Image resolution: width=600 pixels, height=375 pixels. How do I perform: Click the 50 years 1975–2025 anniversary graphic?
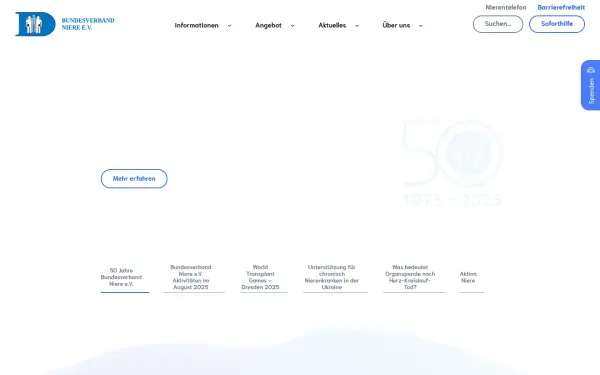453,163
